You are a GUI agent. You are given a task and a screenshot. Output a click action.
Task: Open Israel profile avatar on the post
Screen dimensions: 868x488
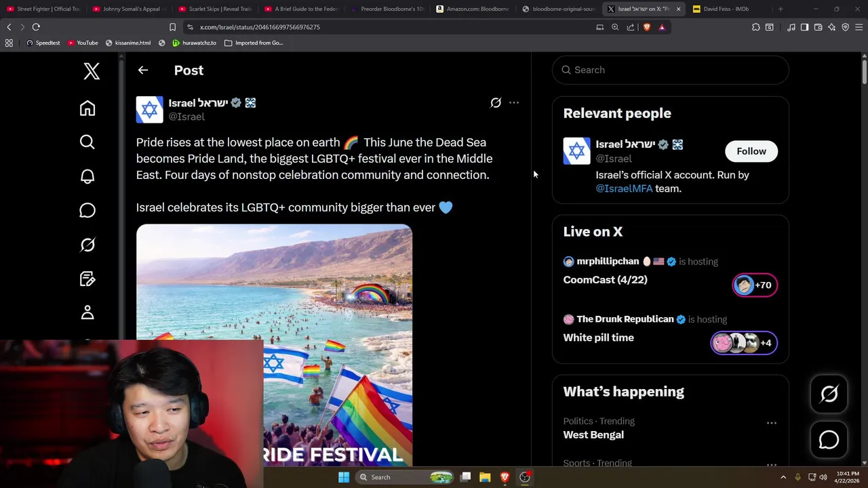(149, 110)
